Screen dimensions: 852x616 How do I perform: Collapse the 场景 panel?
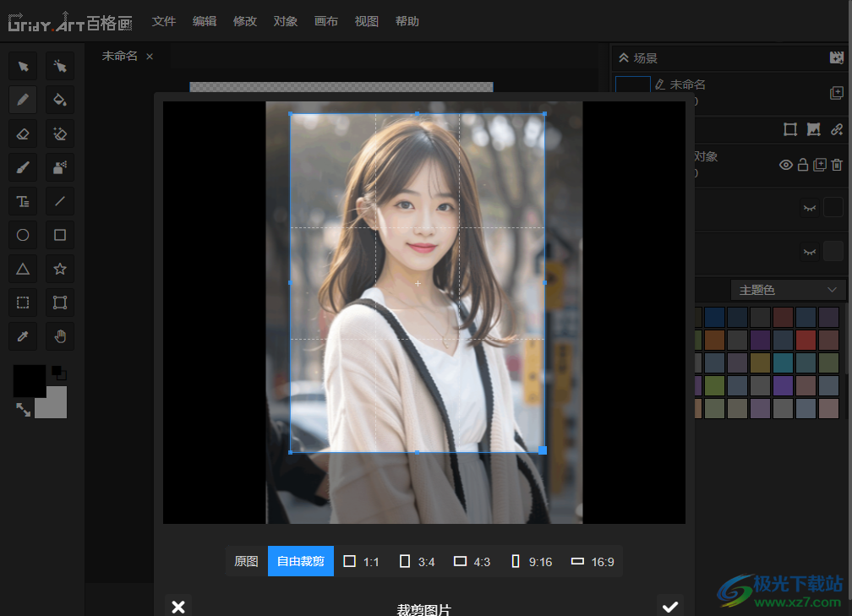point(624,58)
